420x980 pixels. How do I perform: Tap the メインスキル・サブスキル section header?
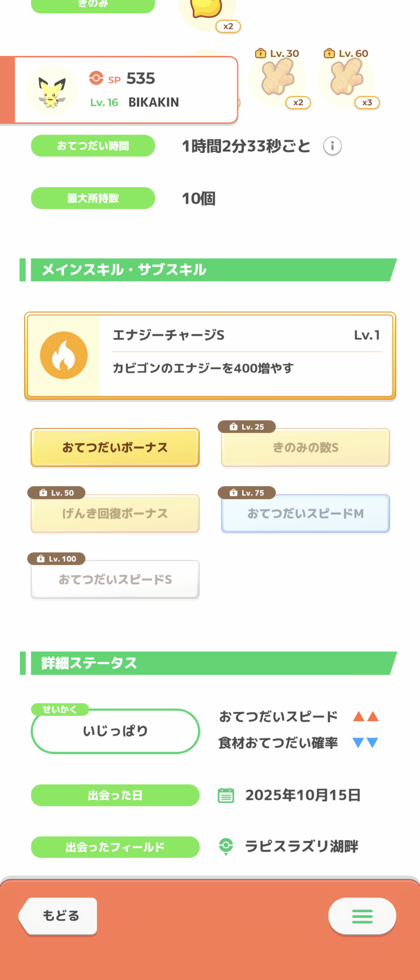click(209, 270)
